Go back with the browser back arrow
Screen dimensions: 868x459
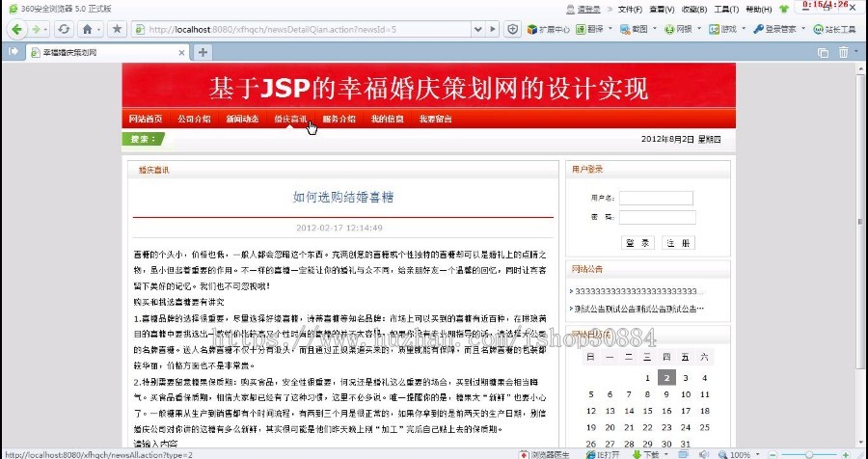pos(16,29)
